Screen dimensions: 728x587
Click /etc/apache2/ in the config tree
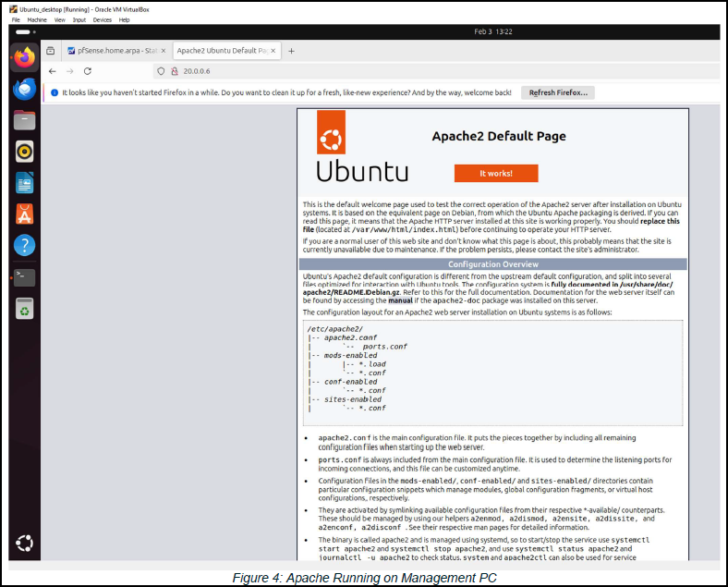(334, 329)
